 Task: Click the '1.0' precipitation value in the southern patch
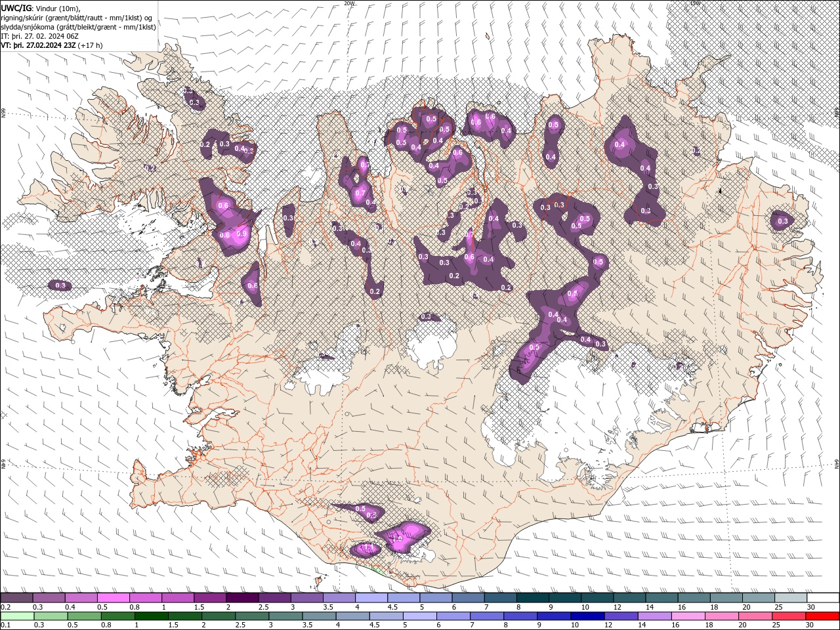click(x=396, y=538)
